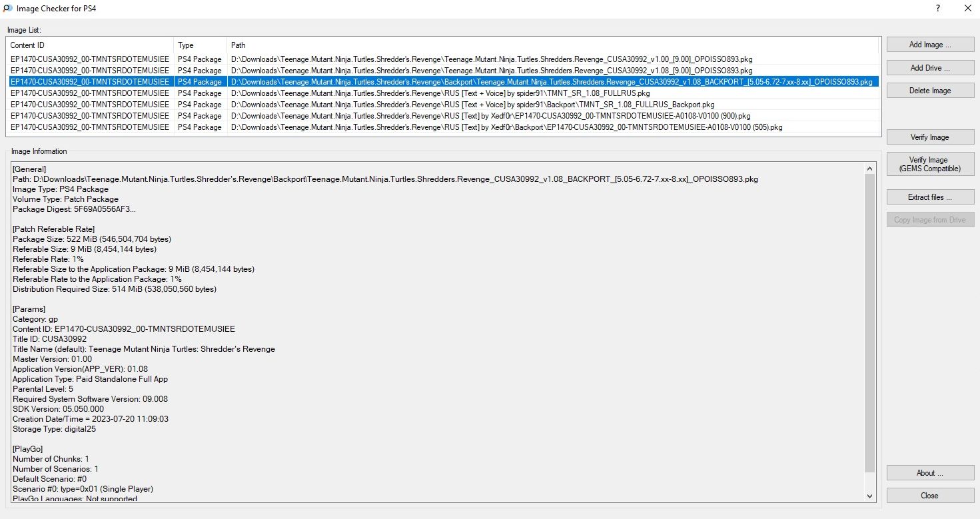Viewport: 980px width, 519px height.
Task: Click the [General] section heading
Action: tap(29, 169)
